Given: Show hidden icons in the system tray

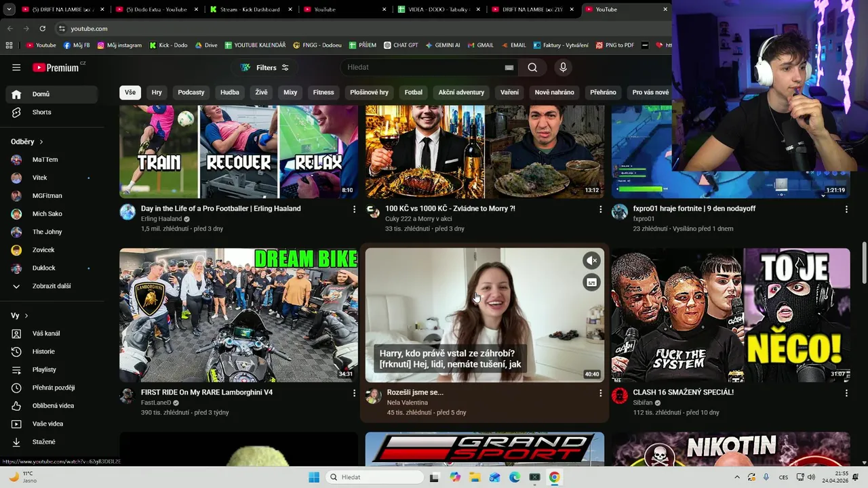Looking at the screenshot, I should (737, 477).
